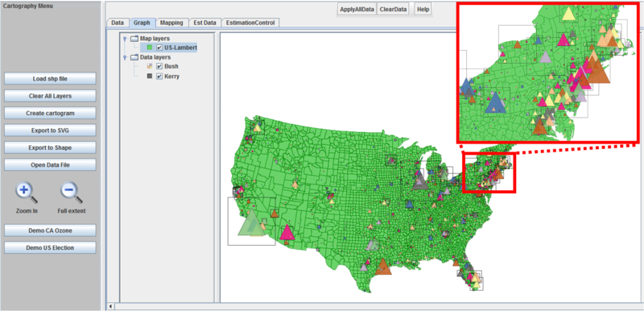Image resolution: width=644 pixels, height=311 pixels.
Task: Click the Data layers label
Action: (155, 57)
